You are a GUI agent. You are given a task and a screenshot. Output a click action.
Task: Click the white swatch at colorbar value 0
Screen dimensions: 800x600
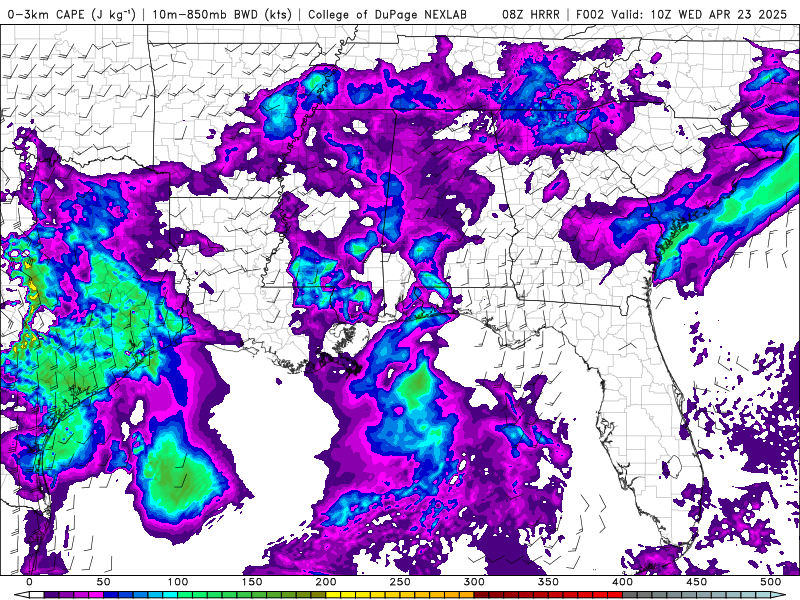click(37, 595)
